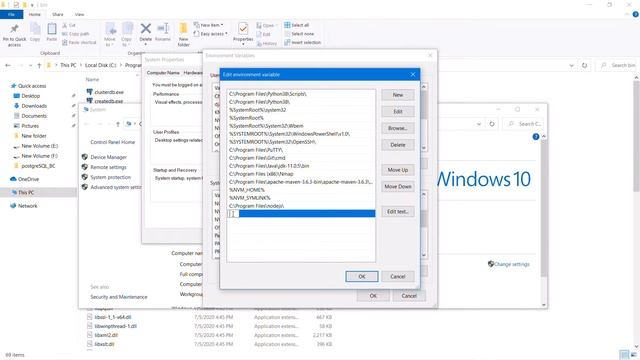Open Device Manager link in System window
The image size is (640, 360).
pyautogui.click(x=109, y=157)
